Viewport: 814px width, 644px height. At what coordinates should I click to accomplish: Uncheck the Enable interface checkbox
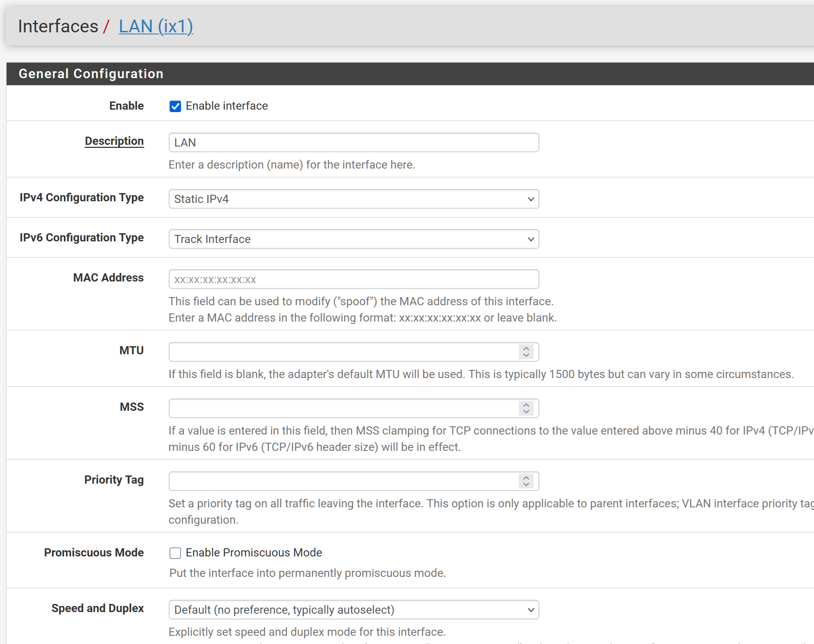pos(175,106)
